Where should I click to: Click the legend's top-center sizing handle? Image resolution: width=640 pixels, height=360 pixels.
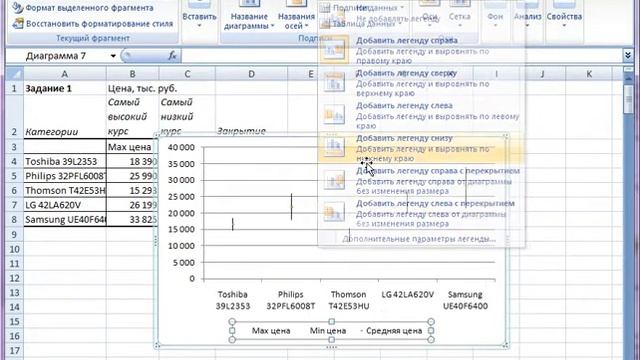[x=331, y=322]
